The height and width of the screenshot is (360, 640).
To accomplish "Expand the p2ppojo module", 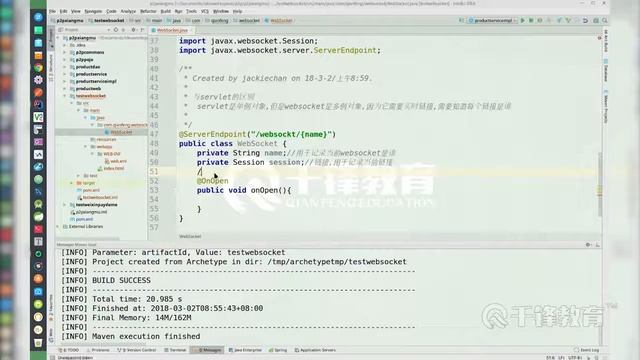I will point(64,60).
